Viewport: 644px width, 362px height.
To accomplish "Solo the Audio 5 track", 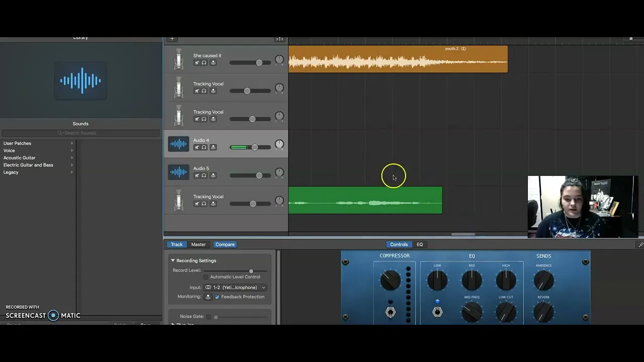I will (x=204, y=175).
